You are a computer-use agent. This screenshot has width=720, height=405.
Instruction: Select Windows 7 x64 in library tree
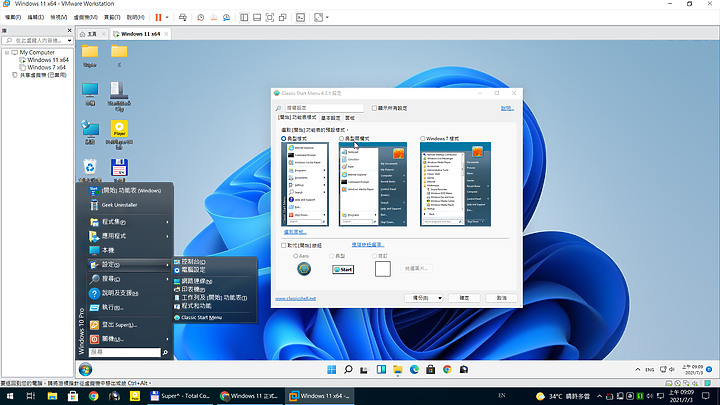click(46, 67)
